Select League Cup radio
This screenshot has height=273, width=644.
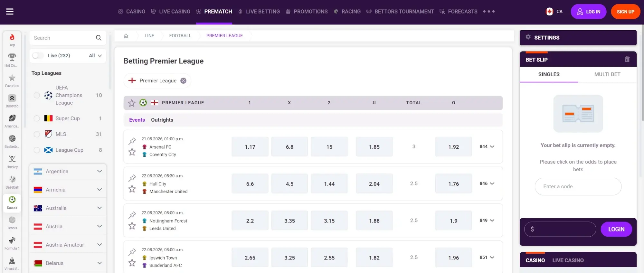(37, 150)
